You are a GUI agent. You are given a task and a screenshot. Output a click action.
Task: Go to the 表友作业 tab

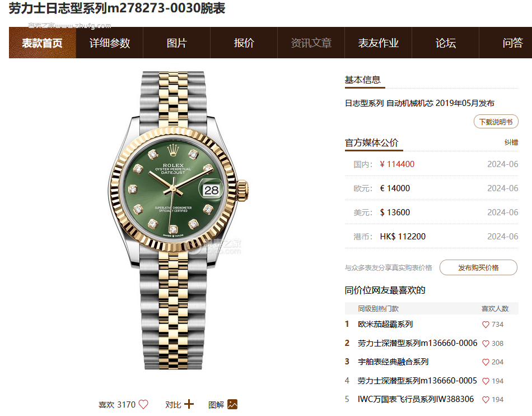379,43
